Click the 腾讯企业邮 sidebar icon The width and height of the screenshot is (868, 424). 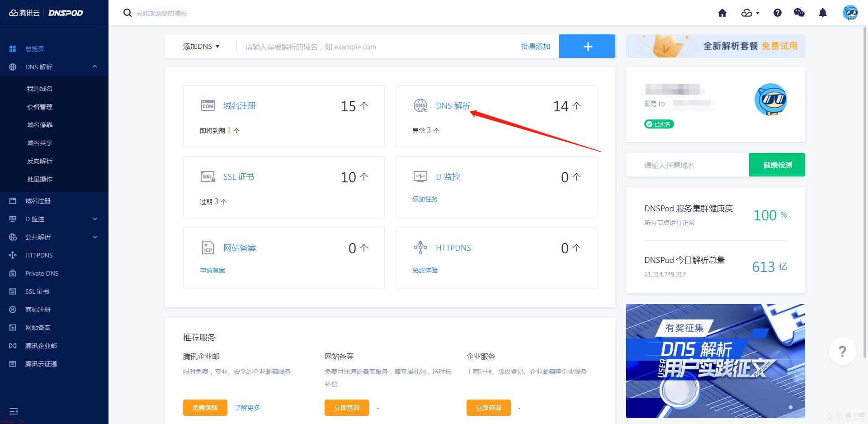point(13,346)
